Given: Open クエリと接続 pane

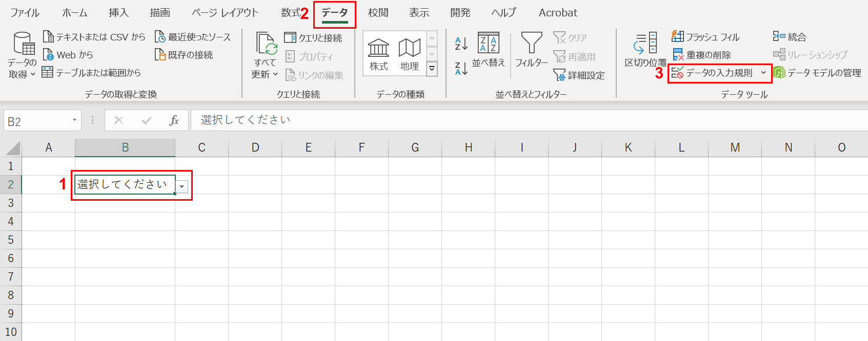Looking at the screenshot, I should [313, 37].
